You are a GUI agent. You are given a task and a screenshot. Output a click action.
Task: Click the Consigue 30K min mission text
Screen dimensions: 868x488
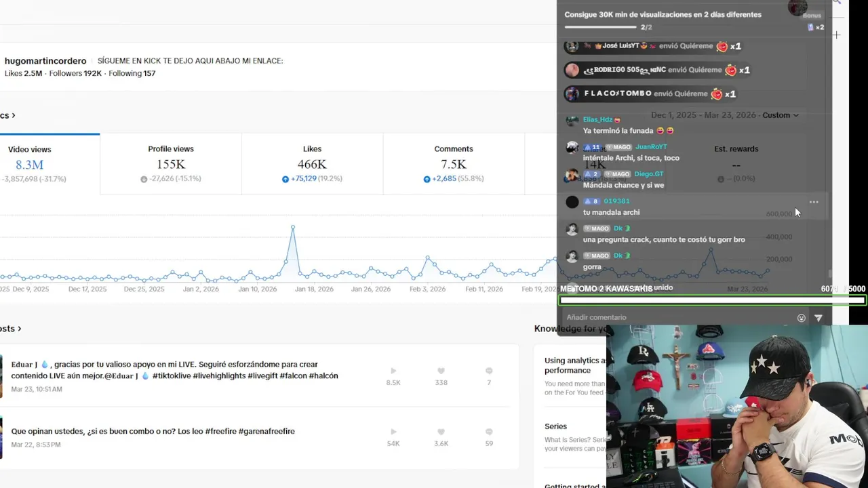point(663,14)
